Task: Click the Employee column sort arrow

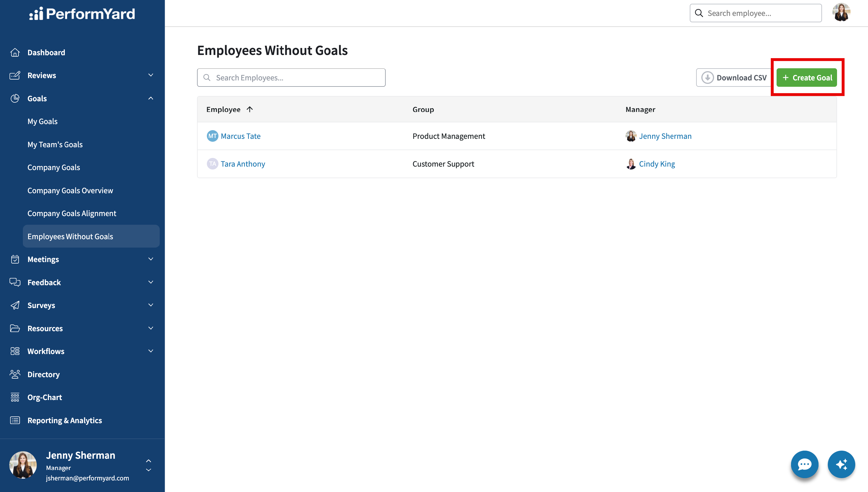Action: pos(250,109)
